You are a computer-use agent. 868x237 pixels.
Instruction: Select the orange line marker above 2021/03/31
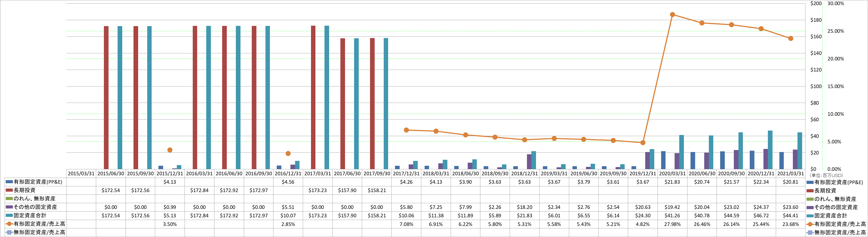click(x=790, y=39)
